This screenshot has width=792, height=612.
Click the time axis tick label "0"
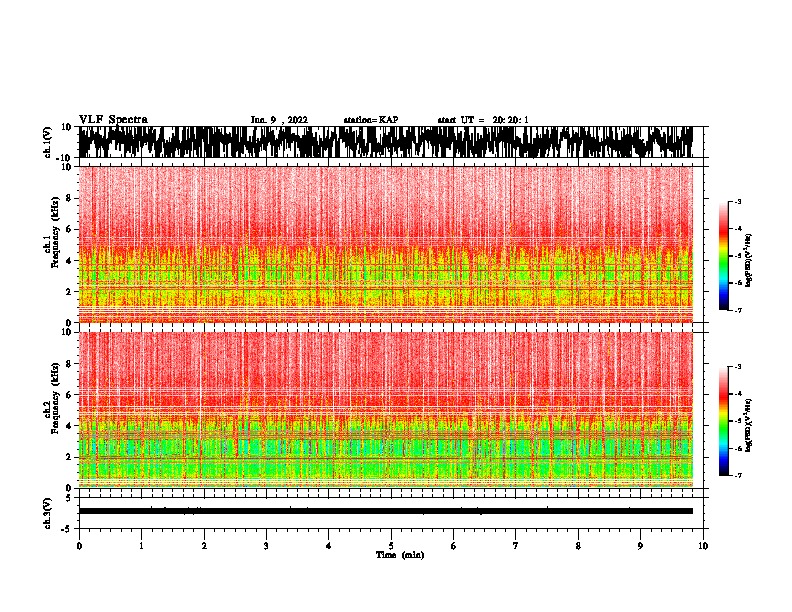tap(79, 546)
